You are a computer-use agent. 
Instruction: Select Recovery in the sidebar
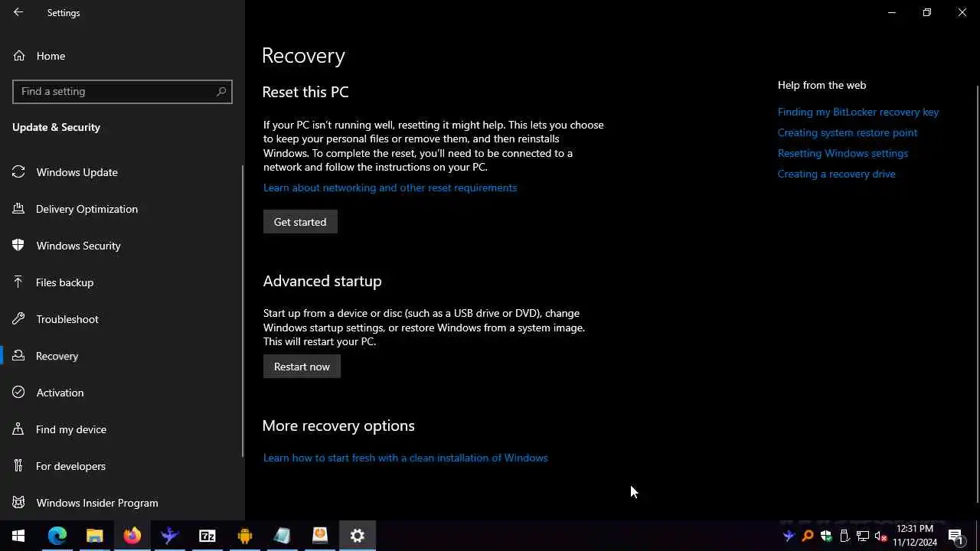pos(121,356)
